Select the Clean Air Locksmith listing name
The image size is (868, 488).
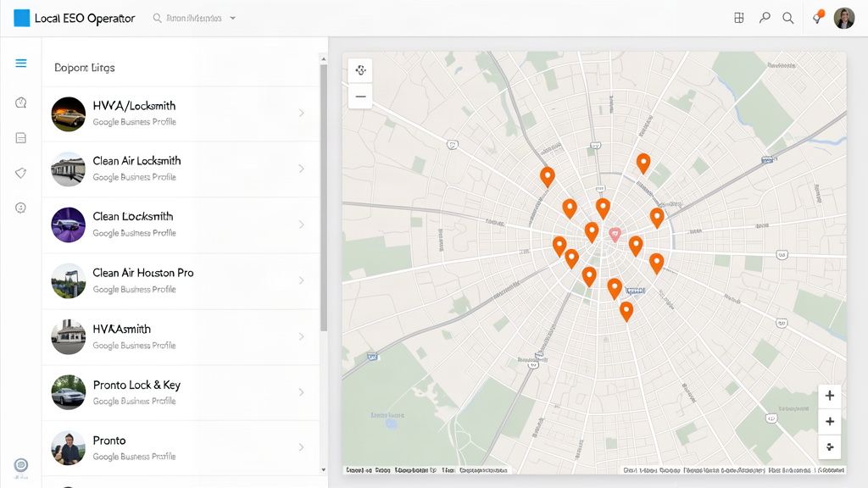tap(136, 161)
